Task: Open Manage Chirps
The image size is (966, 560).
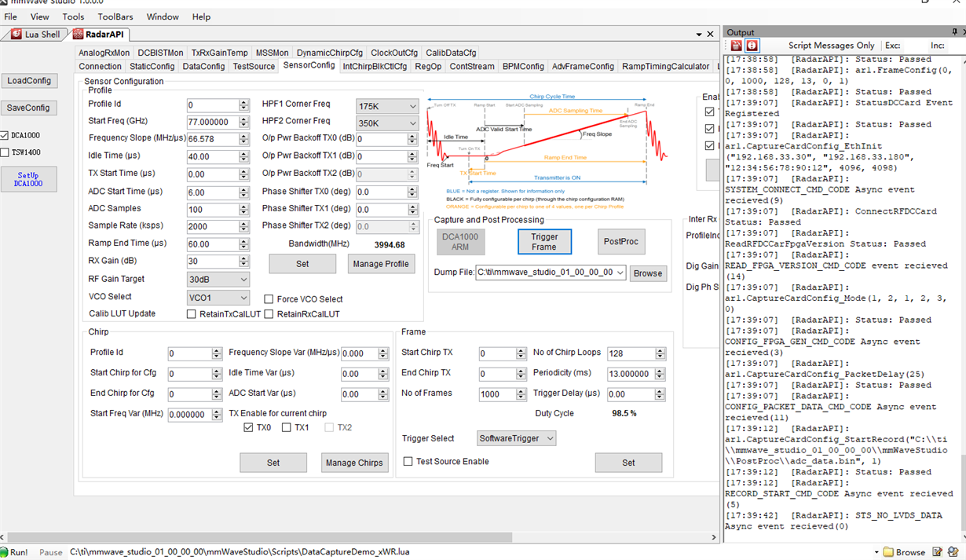Action: pyautogui.click(x=354, y=463)
